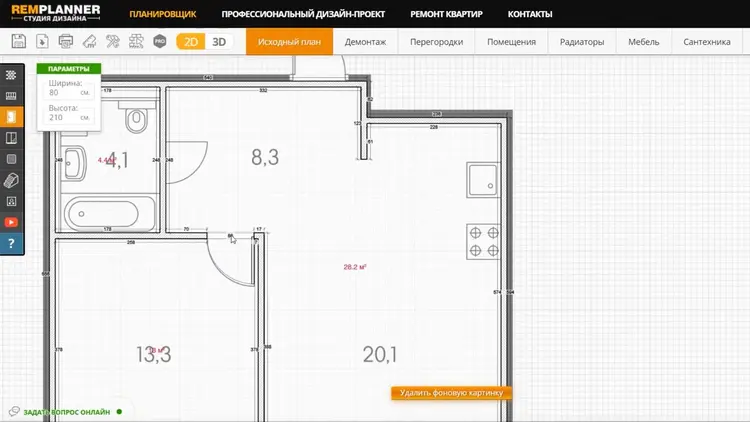The width and height of the screenshot is (750, 422).
Task: Open help question mark icon
Action: click(11, 243)
